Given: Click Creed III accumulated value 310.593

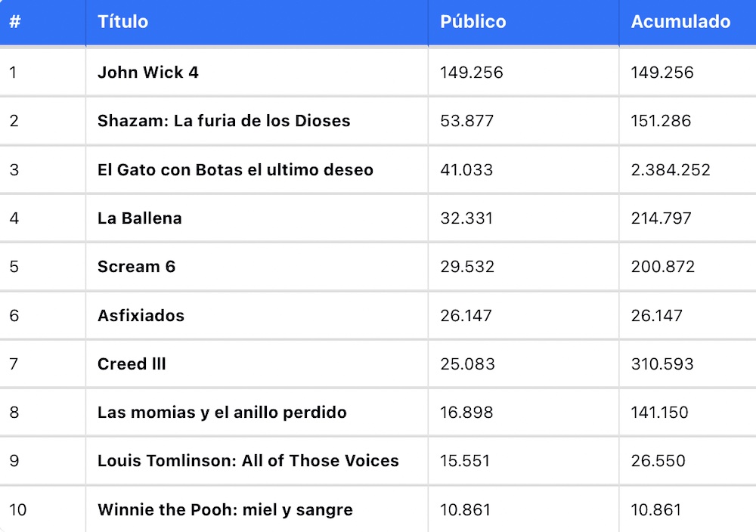Looking at the screenshot, I should (x=662, y=363).
